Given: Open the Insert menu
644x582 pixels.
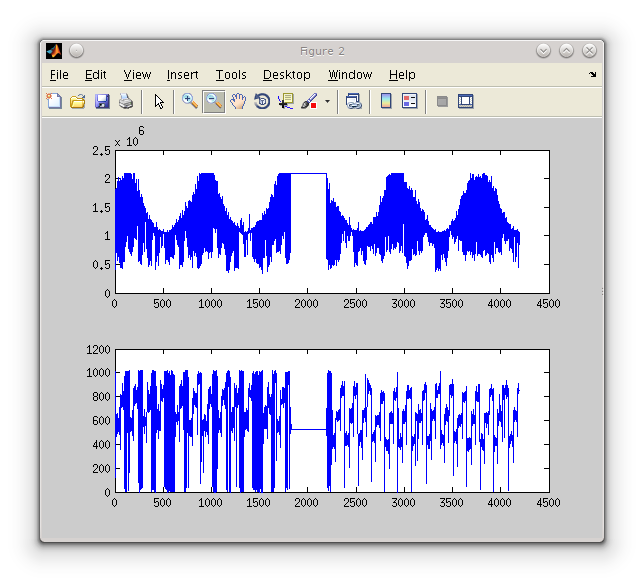Looking at the screenshot, I should pyautogui.click(x=182, y=75).
